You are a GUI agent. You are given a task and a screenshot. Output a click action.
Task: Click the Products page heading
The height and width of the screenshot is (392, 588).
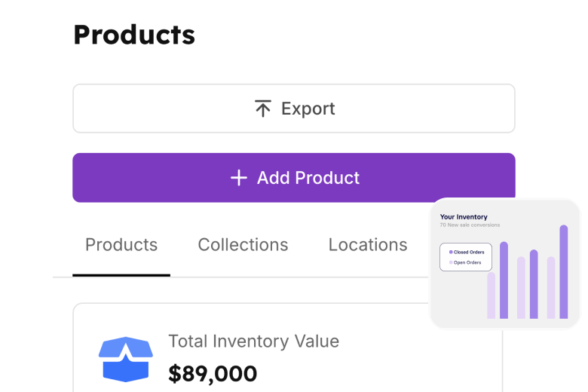point(134,35)
